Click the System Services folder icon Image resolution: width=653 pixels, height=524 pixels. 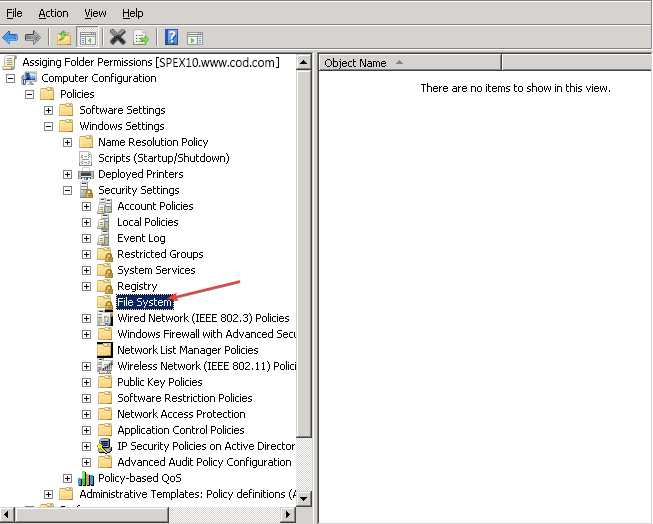pyautogui.click(x=105, y=270)
